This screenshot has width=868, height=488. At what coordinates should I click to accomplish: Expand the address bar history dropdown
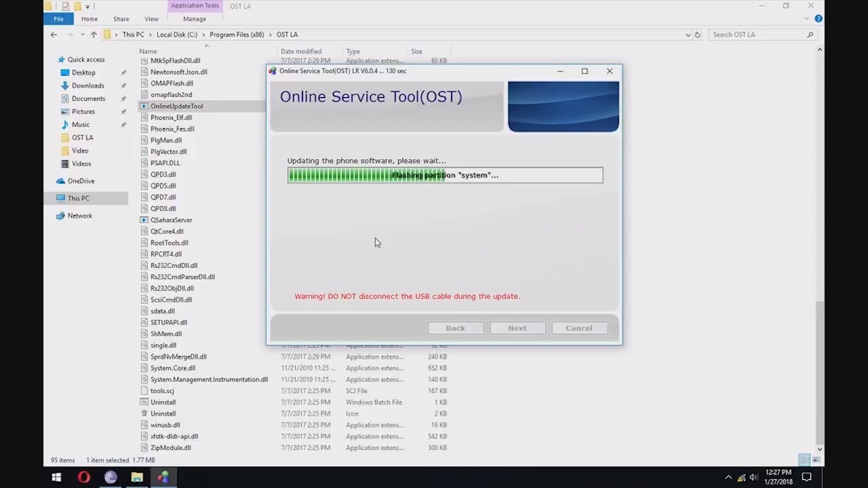click(x=688, y=35)
